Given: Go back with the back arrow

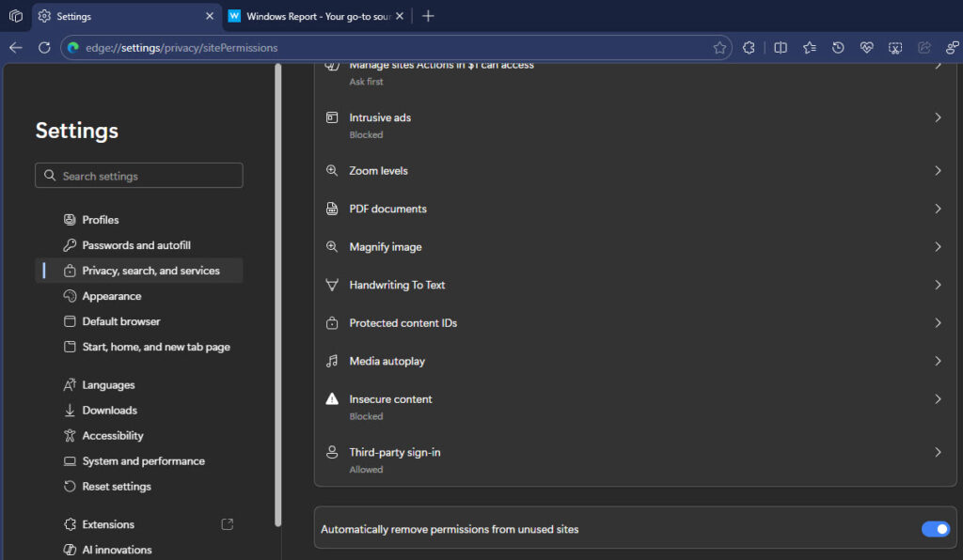Looking at the screenshot, I should [16, 47].
